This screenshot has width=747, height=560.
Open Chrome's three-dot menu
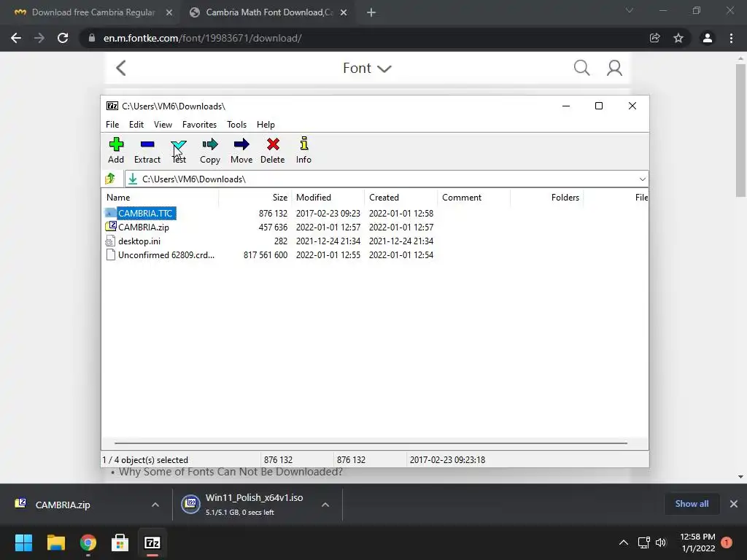click(x=731, y=38)
